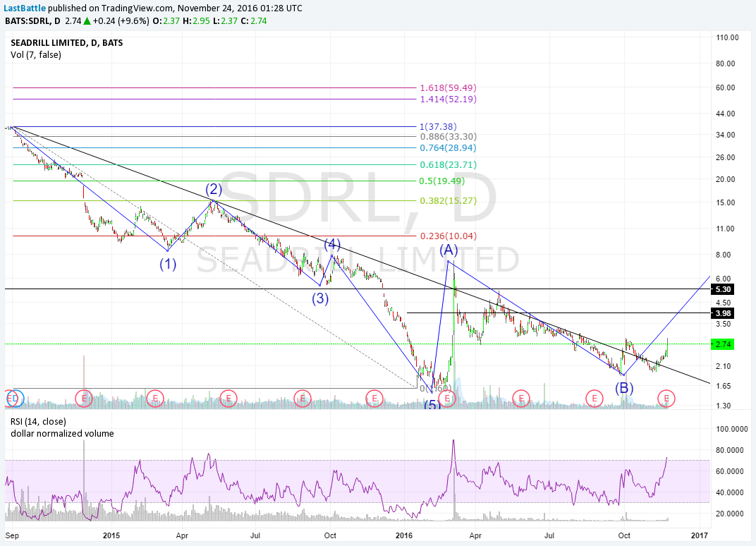The height and width of the screenshot is (546, 756).
Task: Click the 2015 label on time axis
Action: click(x=111, y=535)
